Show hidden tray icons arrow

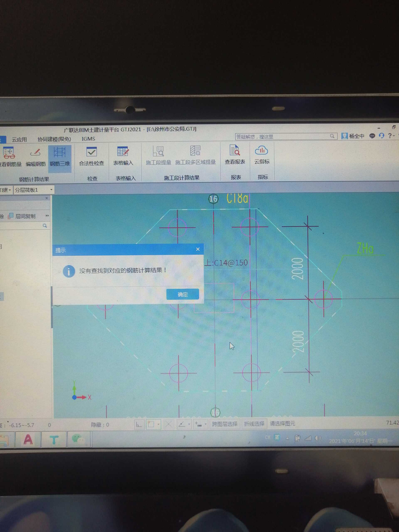(x=287, y=438)
